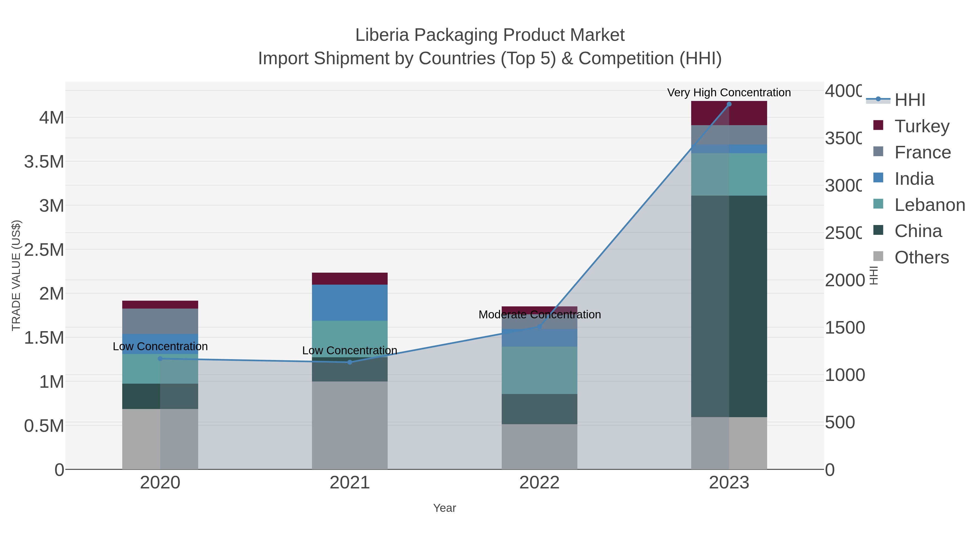980x551 pixels.
Task: Click the HHI data point for 2020
Action: coord(160,359)
